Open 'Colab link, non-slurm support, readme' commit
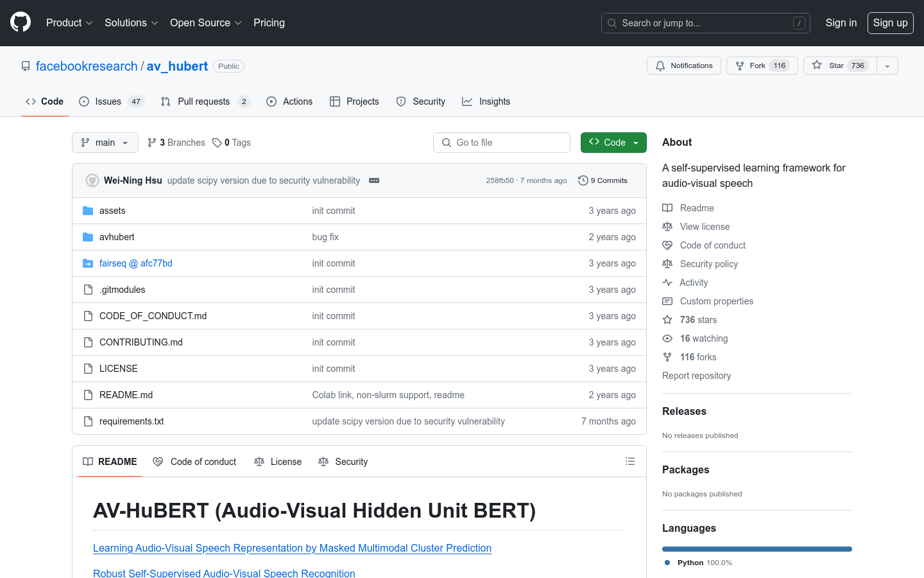The height and width of the screenshot is (578, 924). (x=388, y=395)
